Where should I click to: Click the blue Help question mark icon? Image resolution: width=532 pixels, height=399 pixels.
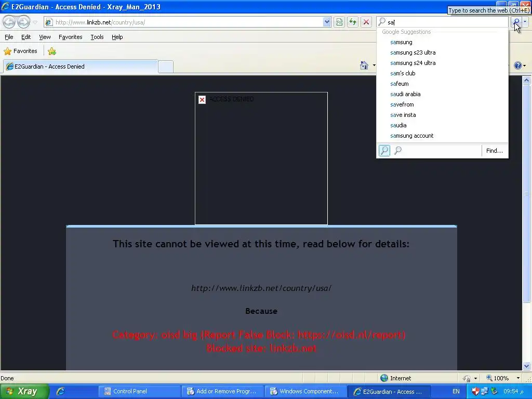(x=518, y=65)
